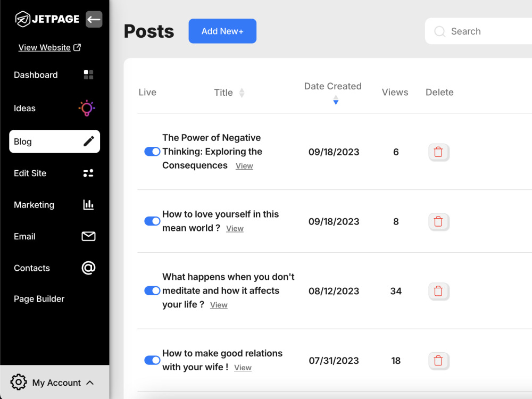Open the Email menu item
This screenshot has height=399, width=532.
point(54,237)
